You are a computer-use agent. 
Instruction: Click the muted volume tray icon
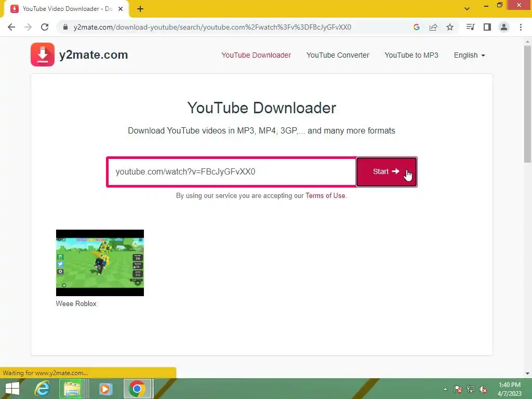tap(483, 389)
